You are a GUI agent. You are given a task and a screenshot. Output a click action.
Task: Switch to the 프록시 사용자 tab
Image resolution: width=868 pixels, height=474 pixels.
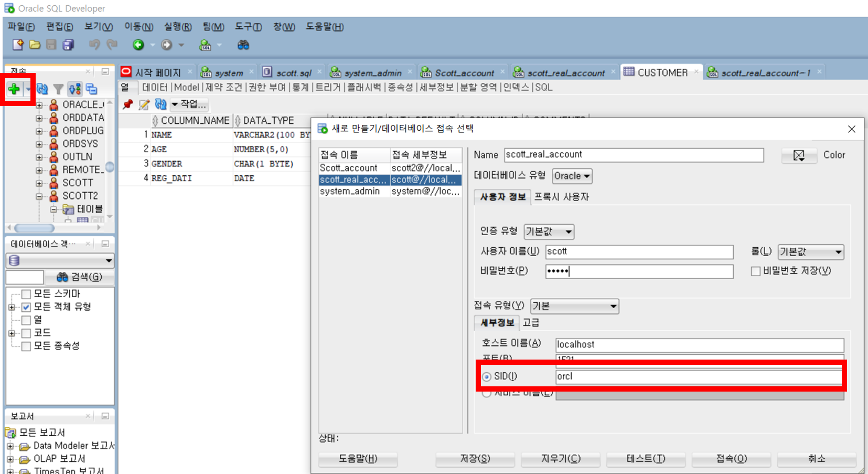[x=561, y=197]
